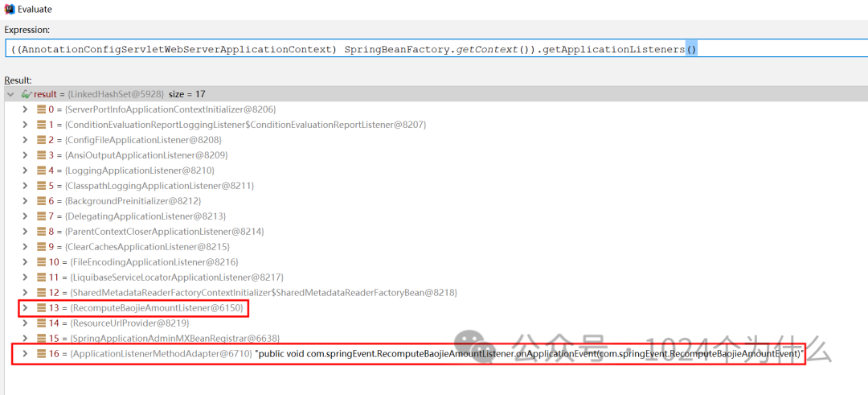Expand entry 11 LiquibaseServiceLocatorApplicationListener
The width and height of the screenshot is (868, 395).
[25, 277]
